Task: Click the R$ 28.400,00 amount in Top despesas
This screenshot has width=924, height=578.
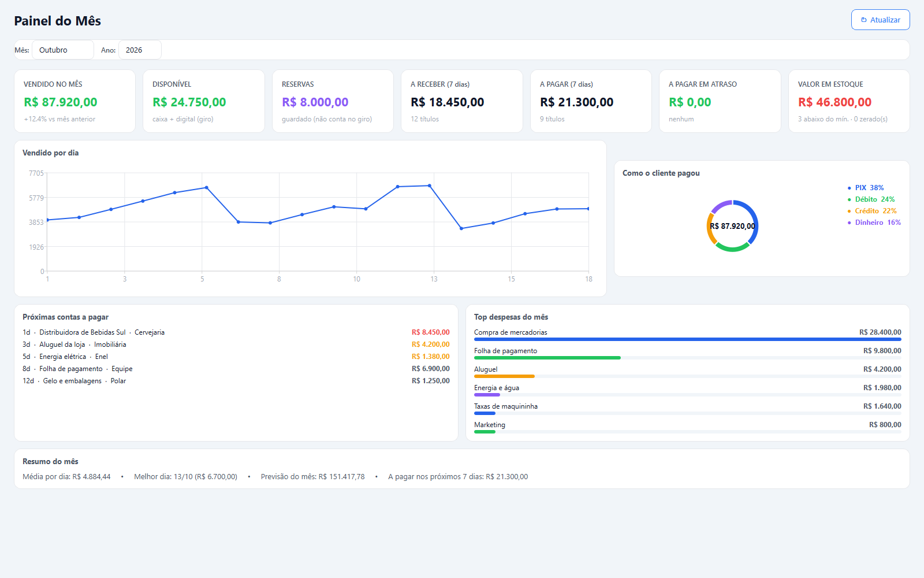Action: pos(880,332)
